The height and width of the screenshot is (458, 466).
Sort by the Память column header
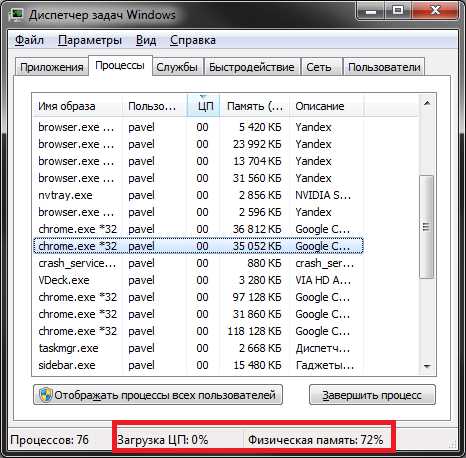coord(255,106)
